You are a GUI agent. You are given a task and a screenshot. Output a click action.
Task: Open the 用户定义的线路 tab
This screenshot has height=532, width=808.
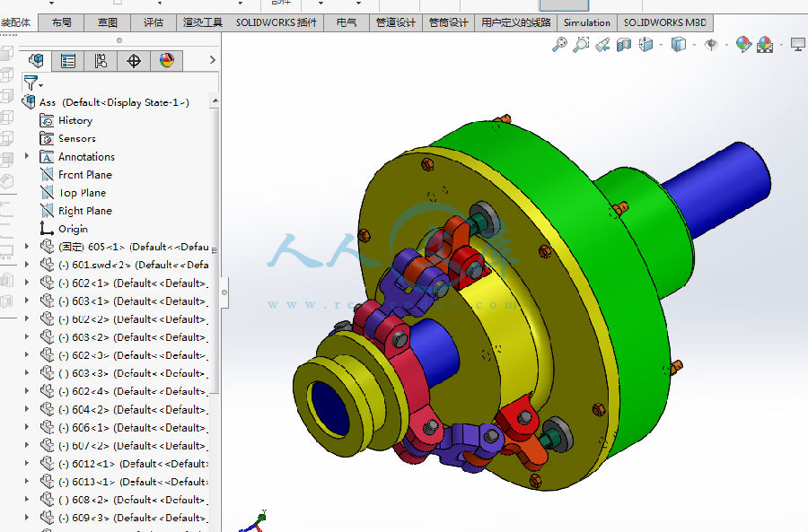(516, 22)
